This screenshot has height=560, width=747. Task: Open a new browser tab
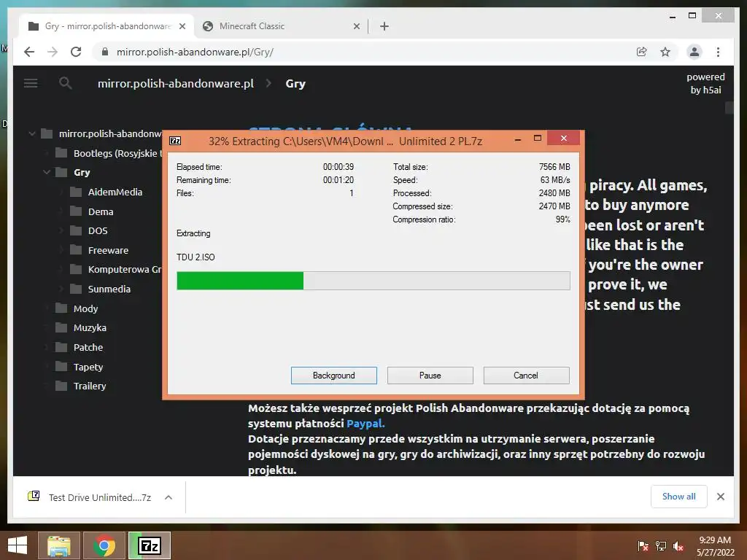point(384,26)
